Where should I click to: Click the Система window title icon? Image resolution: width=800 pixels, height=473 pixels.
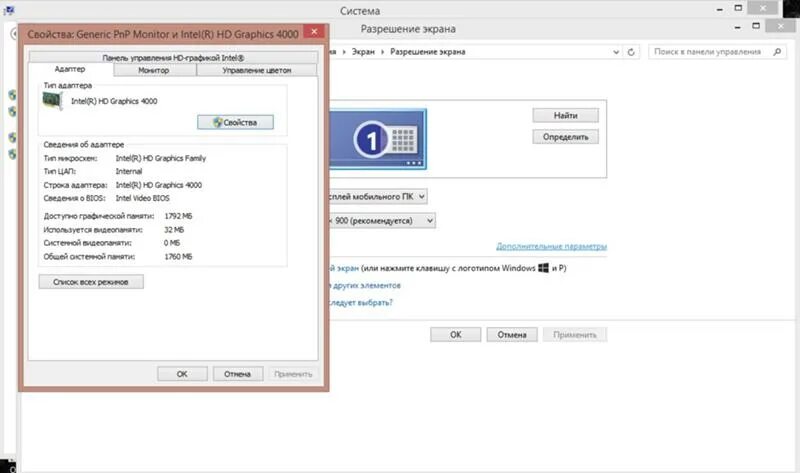tap(9, 10)
